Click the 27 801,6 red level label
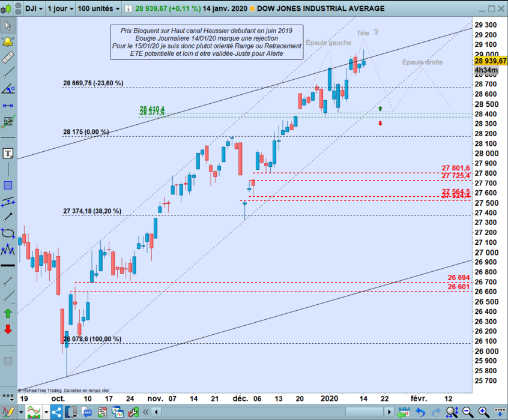 point(456,168)
